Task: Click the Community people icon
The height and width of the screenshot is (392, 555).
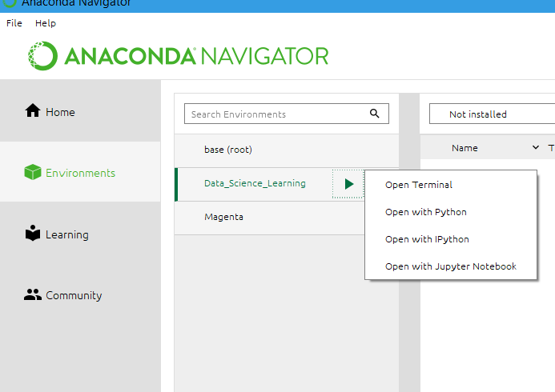Action: [33, 294]
